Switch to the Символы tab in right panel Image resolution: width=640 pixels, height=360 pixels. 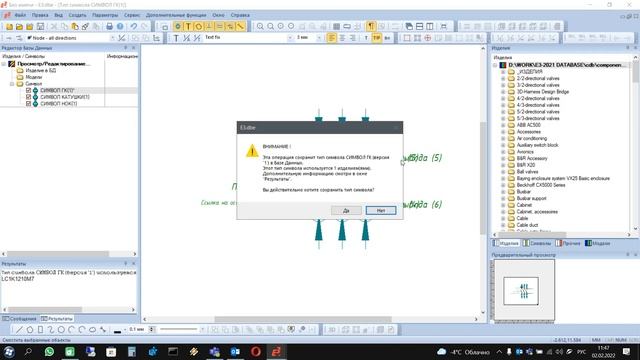[537, 243]
